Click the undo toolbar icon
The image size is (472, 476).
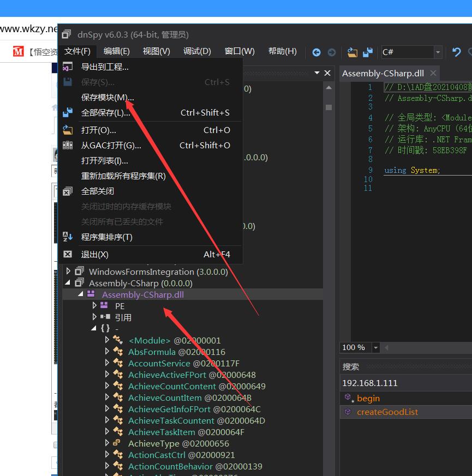[456, 52]
